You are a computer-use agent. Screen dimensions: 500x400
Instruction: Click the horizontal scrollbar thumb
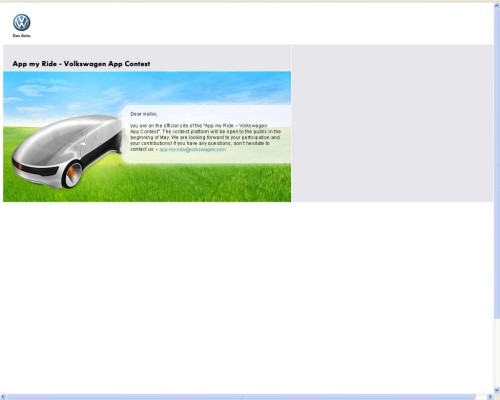243,397
